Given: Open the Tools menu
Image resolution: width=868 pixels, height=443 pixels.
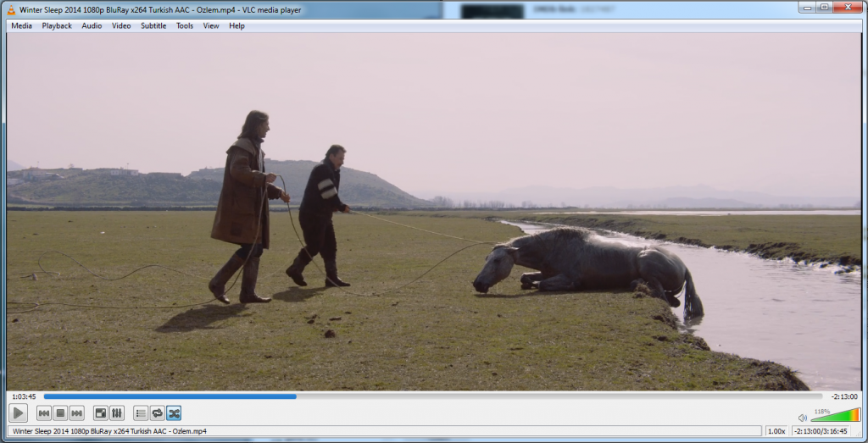Looking at the screenshot, I should (x=185, y=25).
